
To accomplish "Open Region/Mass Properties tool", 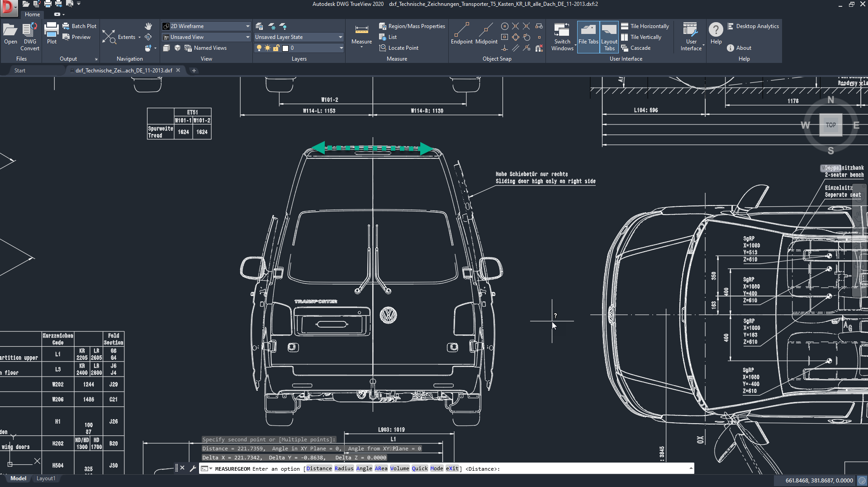I will tap(412, 26).
